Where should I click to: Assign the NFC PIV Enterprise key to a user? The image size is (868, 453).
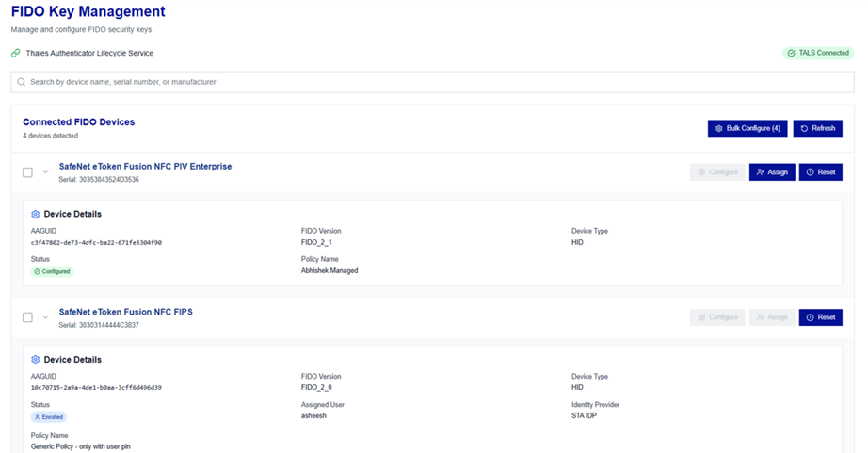coord(772,172)
